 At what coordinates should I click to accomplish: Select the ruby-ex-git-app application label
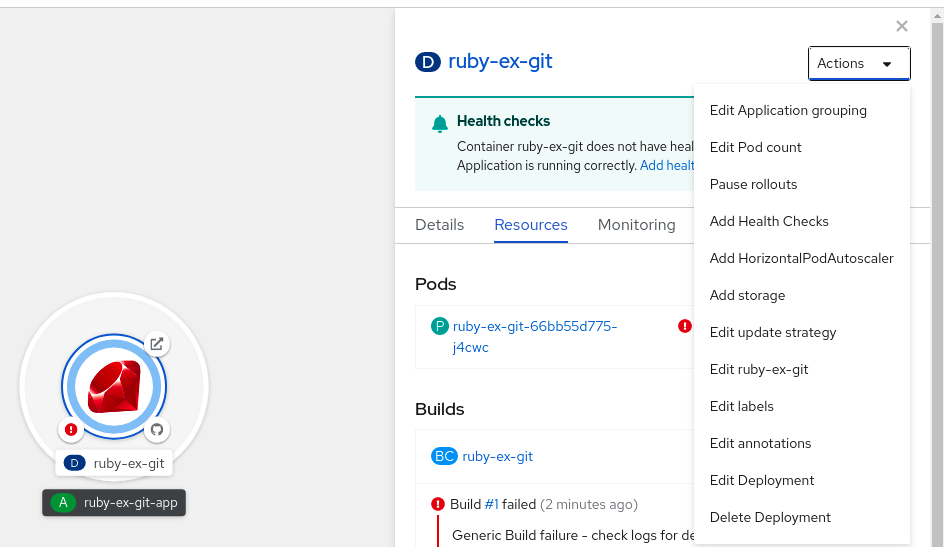click(130, 503)
